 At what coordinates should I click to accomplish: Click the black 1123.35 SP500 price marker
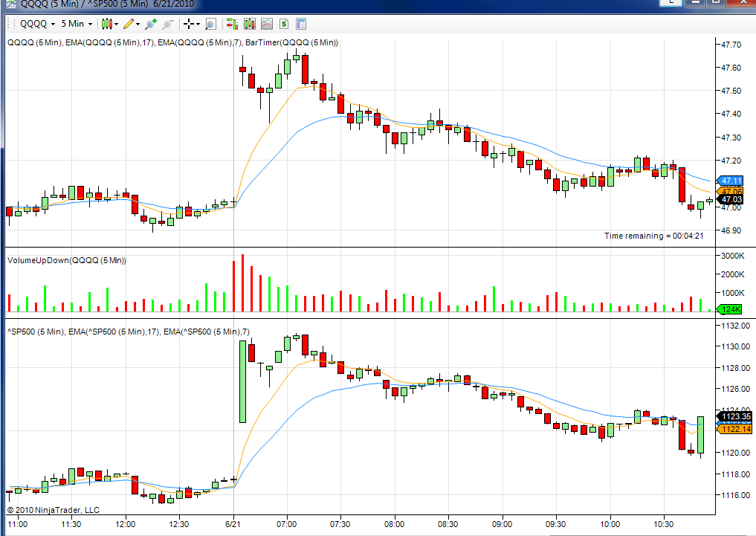point(734,416)
